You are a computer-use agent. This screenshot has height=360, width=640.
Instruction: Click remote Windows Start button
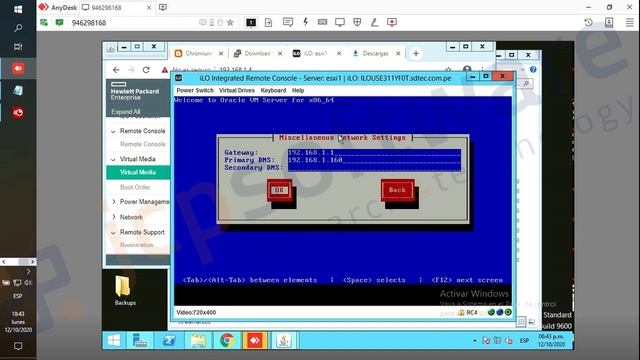pyautogui.click(x=114, y=340)
